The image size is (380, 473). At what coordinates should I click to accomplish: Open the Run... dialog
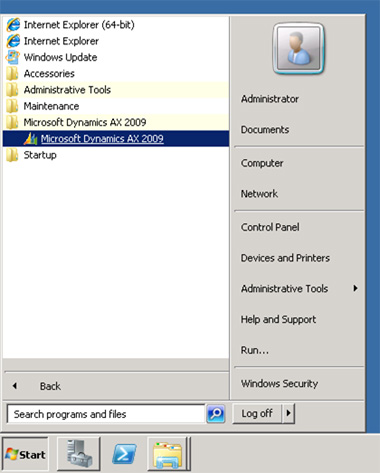tap(255, 350)
